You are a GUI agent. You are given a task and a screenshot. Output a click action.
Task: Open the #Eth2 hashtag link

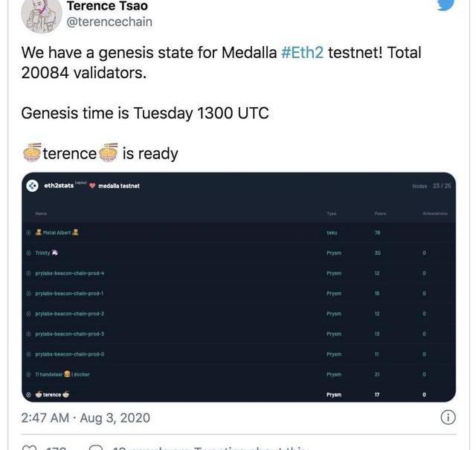click(x=302, y=53)
